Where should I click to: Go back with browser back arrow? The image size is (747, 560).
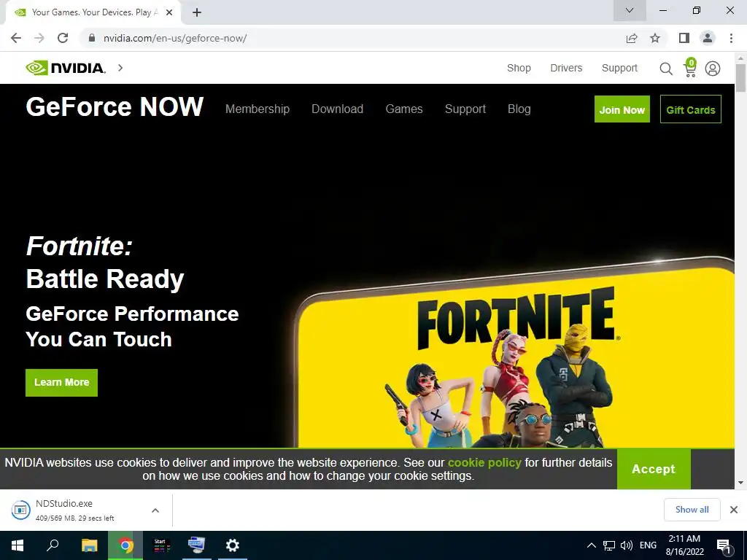coord(16,38)
